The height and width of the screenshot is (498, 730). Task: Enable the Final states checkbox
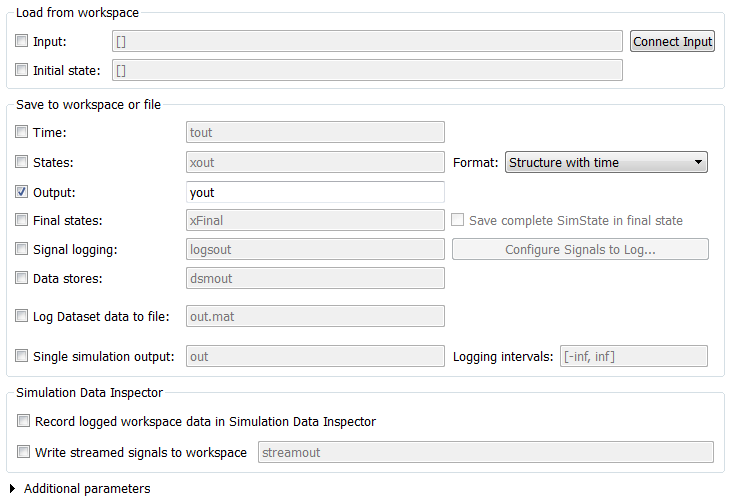pyautogui.click(x=22, y=220)
